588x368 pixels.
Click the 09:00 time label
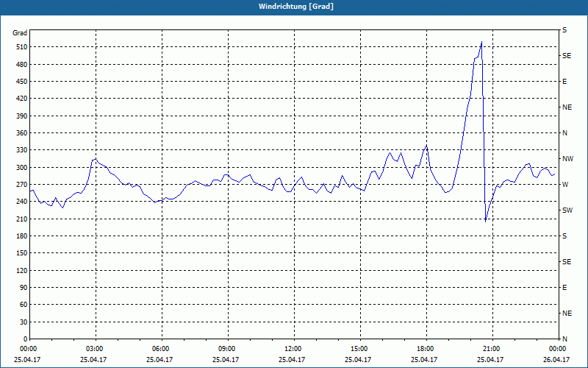226,349
